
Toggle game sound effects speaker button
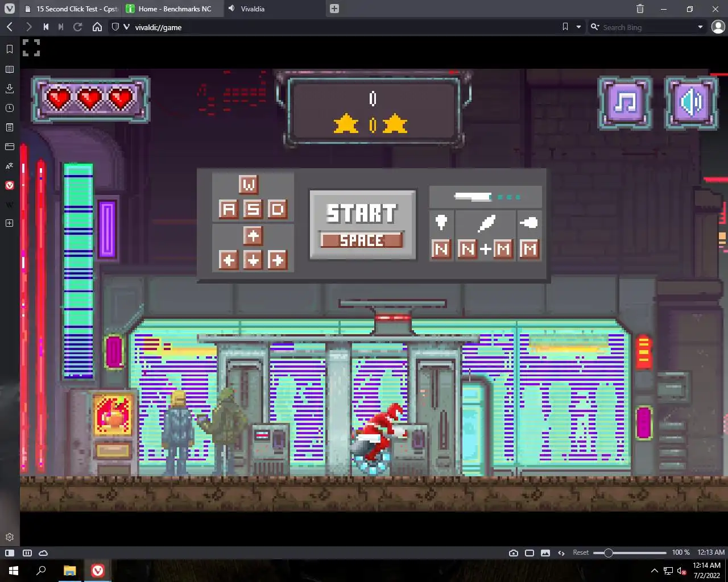click(691, 103)
